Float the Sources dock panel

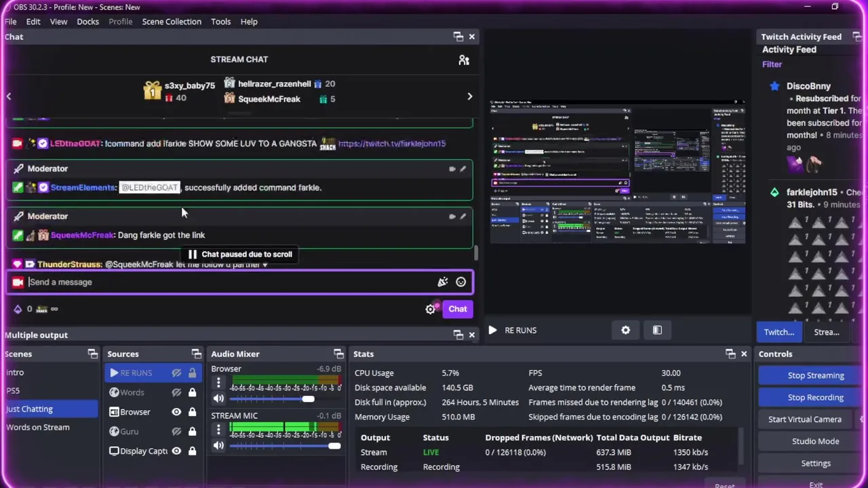point(197,354)
